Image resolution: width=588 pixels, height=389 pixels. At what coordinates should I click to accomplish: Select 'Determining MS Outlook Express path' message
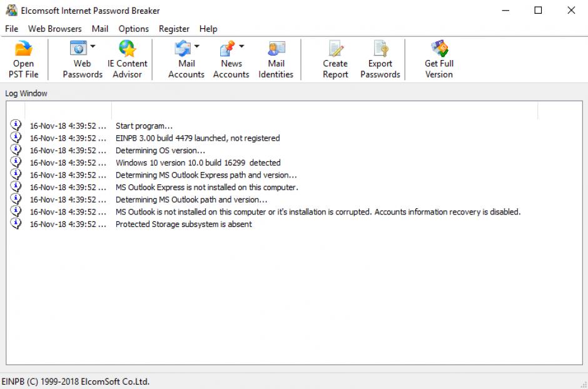tap(206, 175)
